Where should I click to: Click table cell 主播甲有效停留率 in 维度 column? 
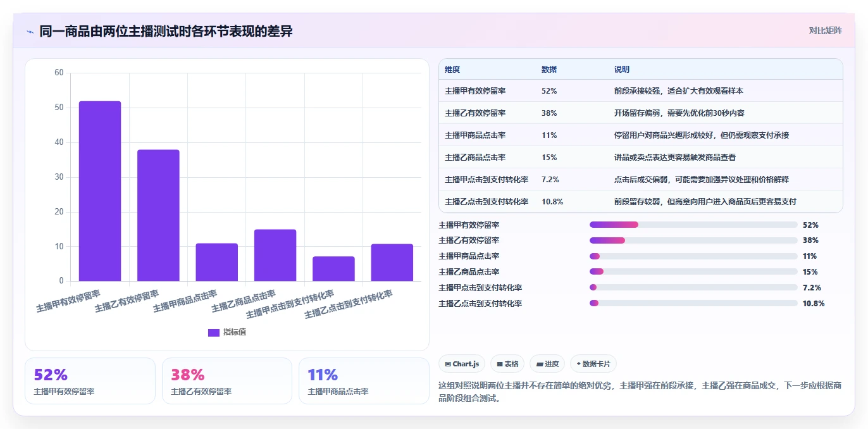pyautogui.click(x=475, y=91)
